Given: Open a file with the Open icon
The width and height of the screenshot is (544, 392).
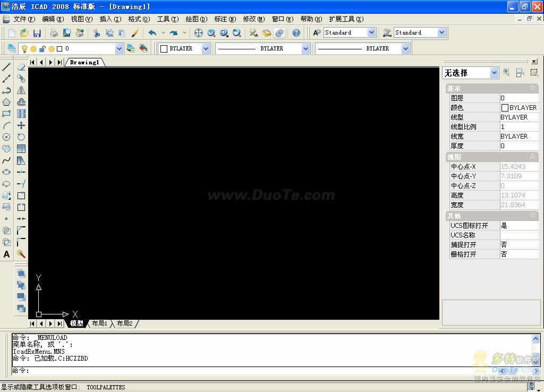Looking at the screenshot, I should 24,33.
